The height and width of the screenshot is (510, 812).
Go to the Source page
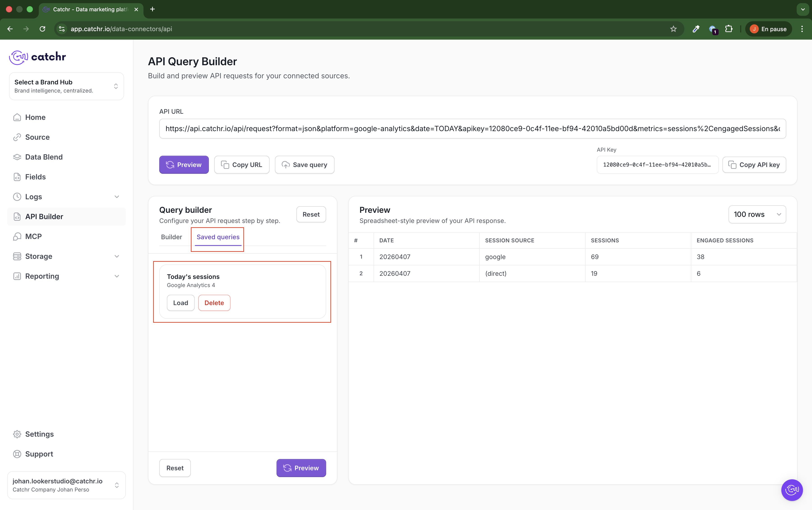coord(37,137)
